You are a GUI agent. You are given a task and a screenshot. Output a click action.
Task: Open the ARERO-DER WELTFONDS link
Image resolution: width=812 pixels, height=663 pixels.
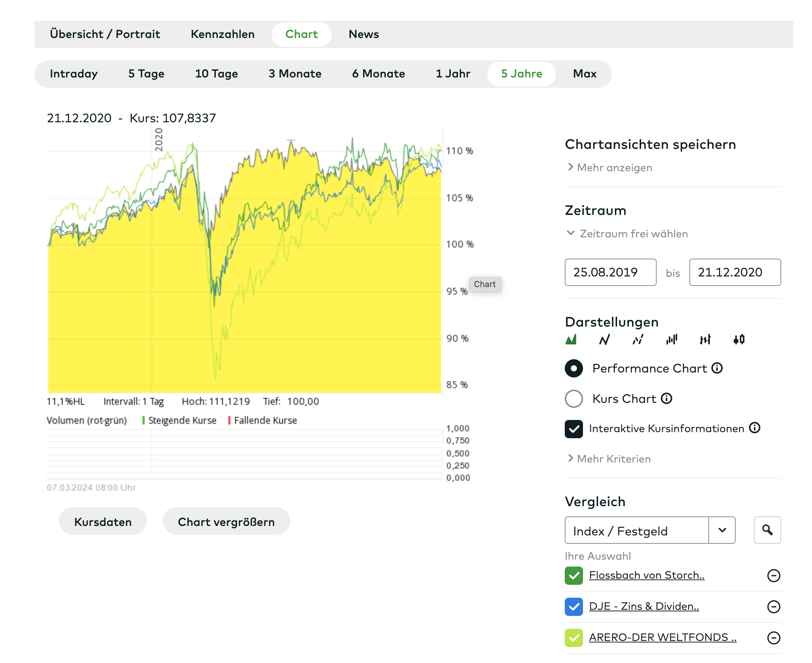coord(662,638)
